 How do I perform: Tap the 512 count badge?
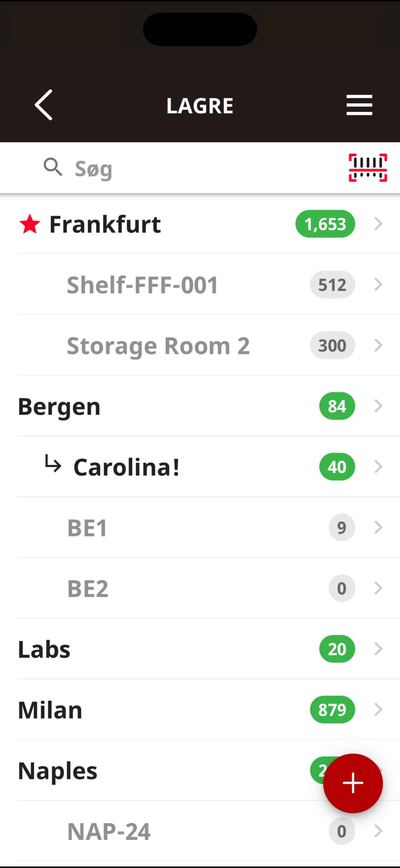[x=332, y=285]
